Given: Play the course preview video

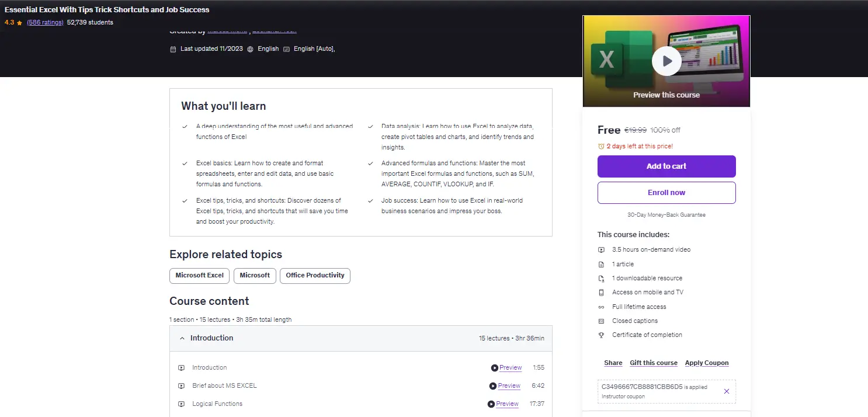Looking at the screenshot, I should (666, 61).
